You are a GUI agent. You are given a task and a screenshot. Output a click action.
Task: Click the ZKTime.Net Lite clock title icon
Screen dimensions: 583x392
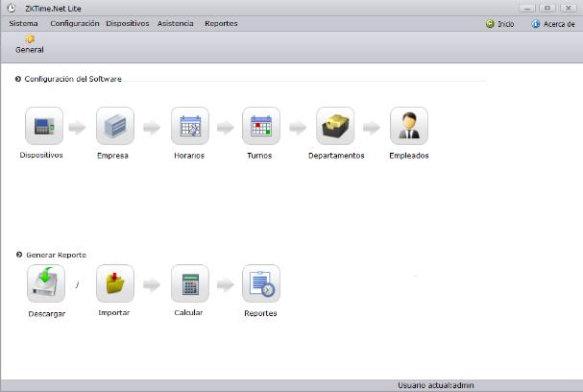12,8
